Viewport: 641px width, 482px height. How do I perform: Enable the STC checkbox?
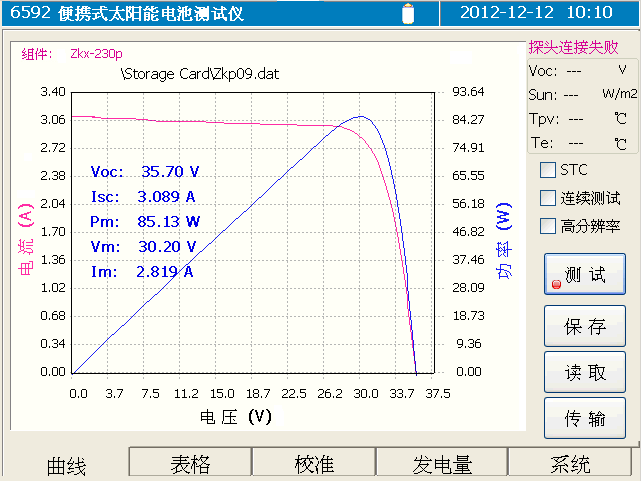[547, 170]
